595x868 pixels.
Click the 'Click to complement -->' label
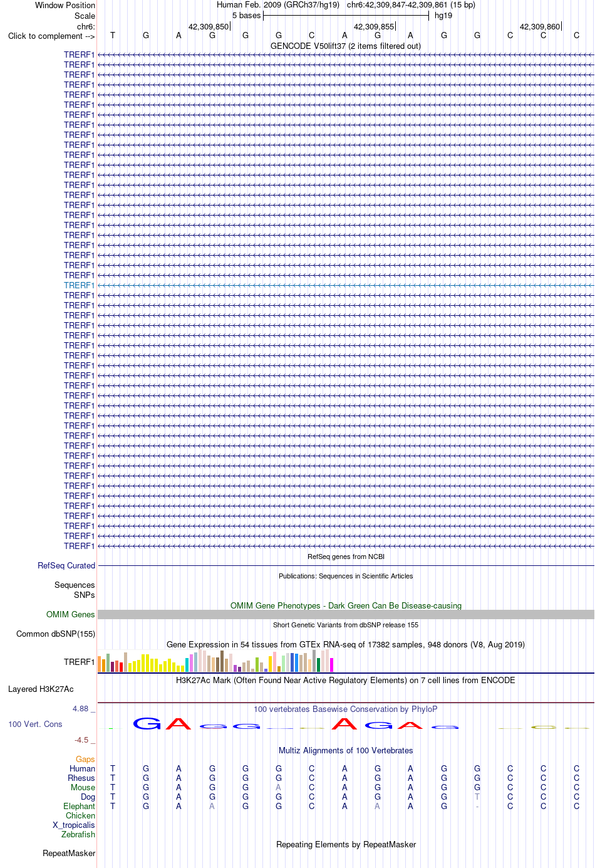pos(51,36)
